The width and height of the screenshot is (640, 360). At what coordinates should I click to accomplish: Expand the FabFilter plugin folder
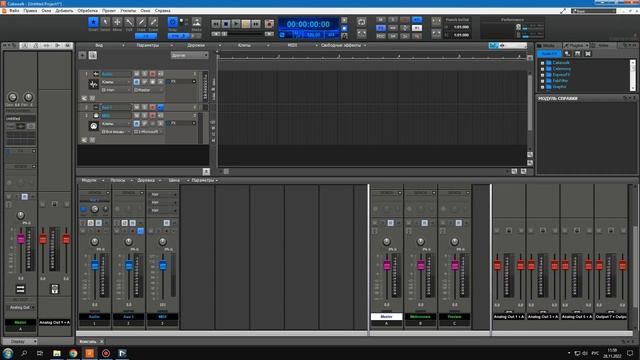click(542, 81)
